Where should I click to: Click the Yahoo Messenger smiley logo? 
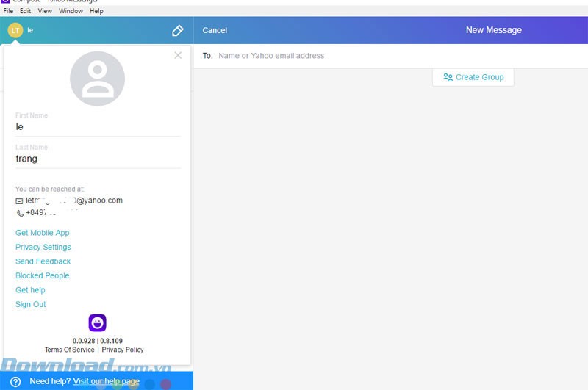click(x=97, y=322)
